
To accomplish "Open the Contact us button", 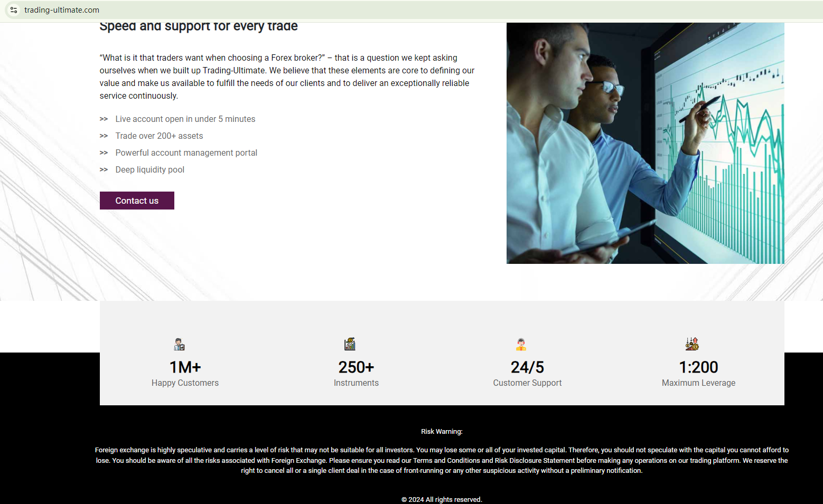I will point(137,201).
